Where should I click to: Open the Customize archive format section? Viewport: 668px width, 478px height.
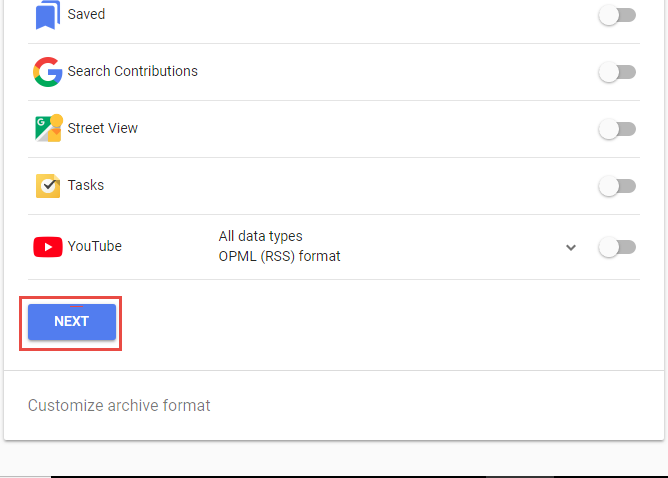tap(119, 406)
